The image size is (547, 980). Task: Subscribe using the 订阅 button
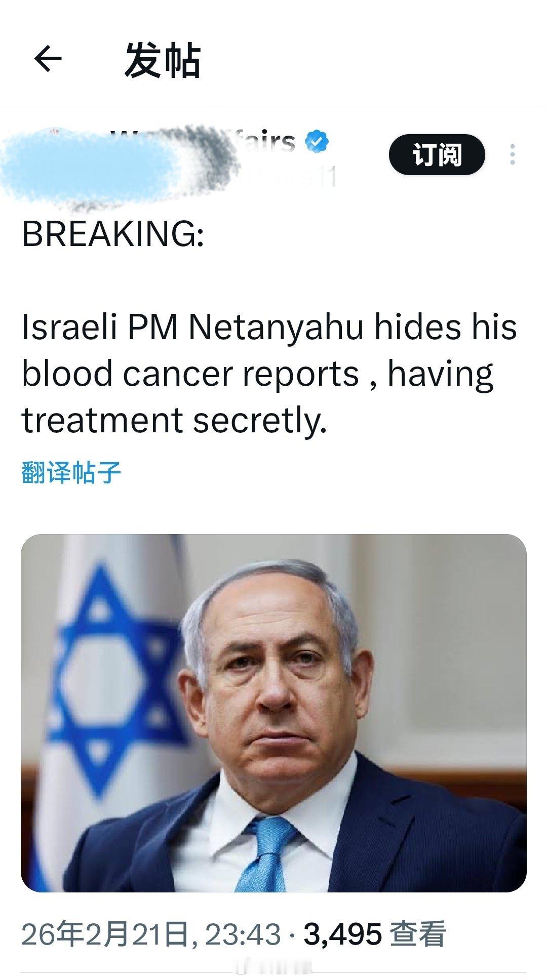[x=437, y=154]
